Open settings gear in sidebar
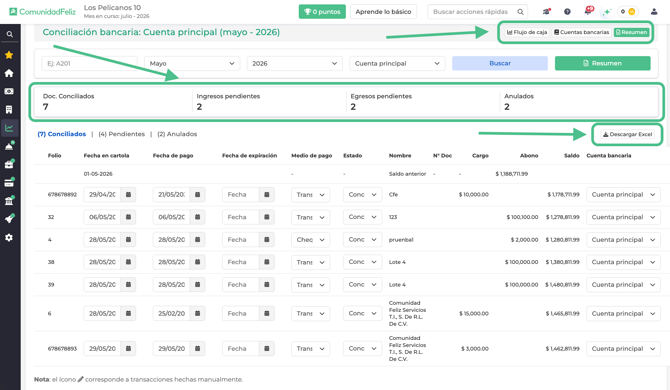Screen dimensions: 670x390 coord(9,238)
